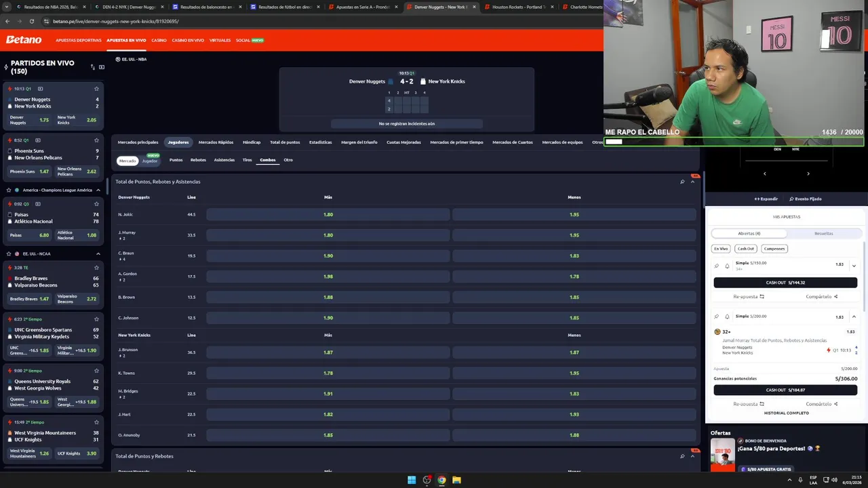868x488 pixels.
Task: Bet Denver Nuggets 1.75 odds in sidebar
Action: click(x=30, y=120)
